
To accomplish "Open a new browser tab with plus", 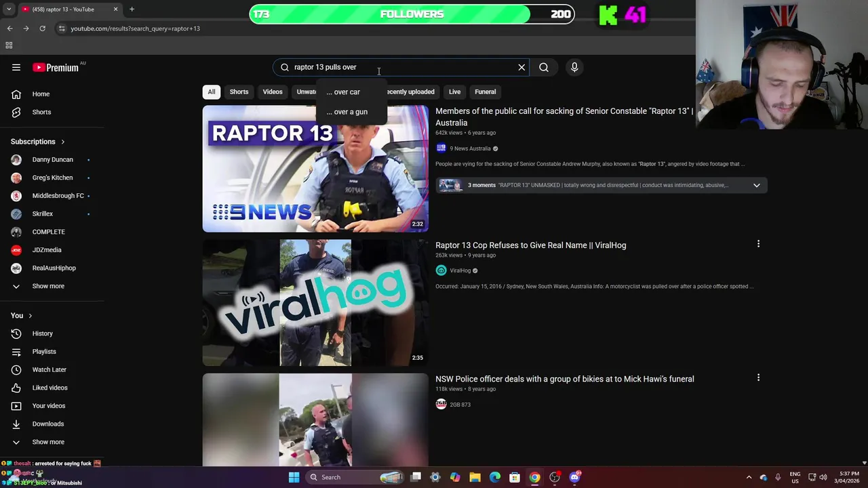I will [132, 9].
